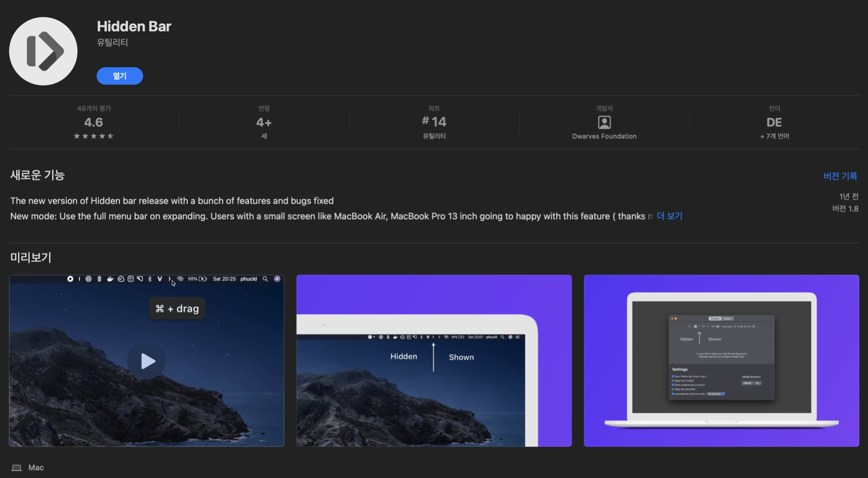Click the 46개의 평가 label
The width and height of the screenshot is (868, 478).
point(94,108)
